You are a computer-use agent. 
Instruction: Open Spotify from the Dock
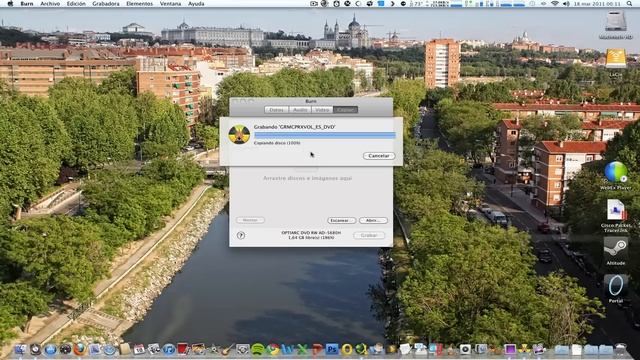click(258, 349)
